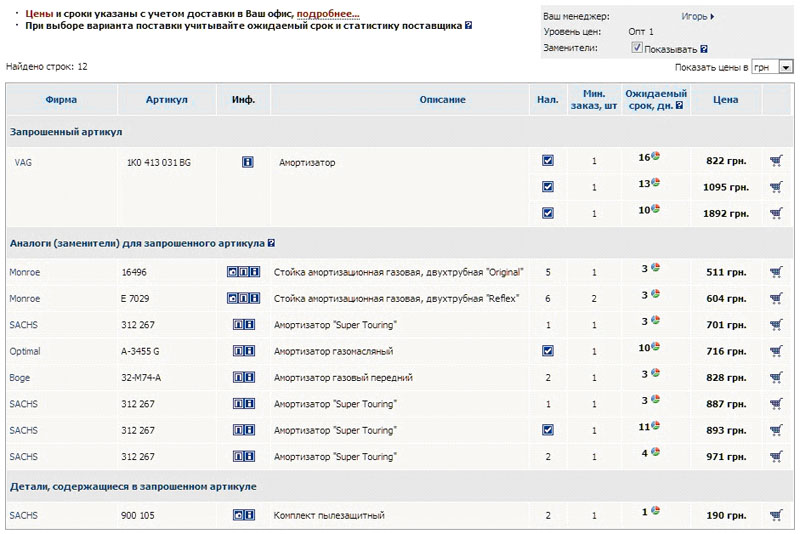Open info icons for Boge 32-M74-A
Screen dimensions: 800x534
[243, 378]
